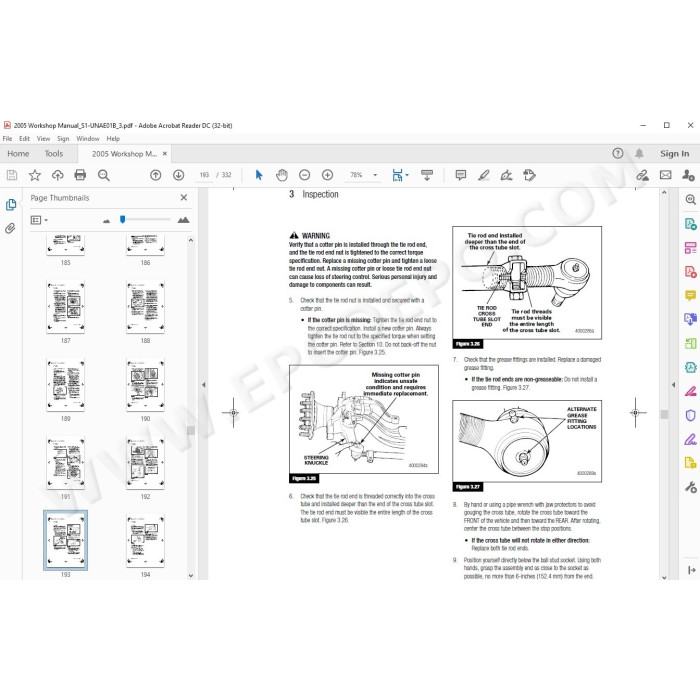The width and height of the screenshot is (700, 700).
Task: Open page 190 thumbnail
Action: coord(146,385)
